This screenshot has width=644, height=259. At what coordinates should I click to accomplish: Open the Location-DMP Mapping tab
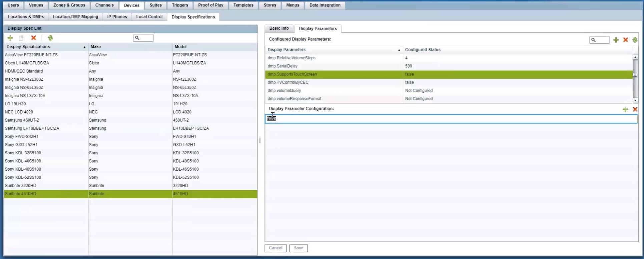click(x=75, y=17)
